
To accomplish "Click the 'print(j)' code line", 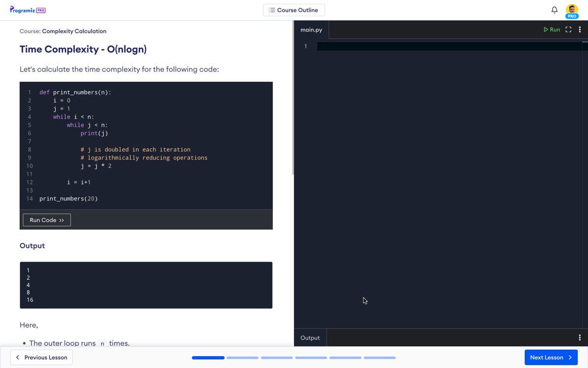I will [x=94, y=133].
